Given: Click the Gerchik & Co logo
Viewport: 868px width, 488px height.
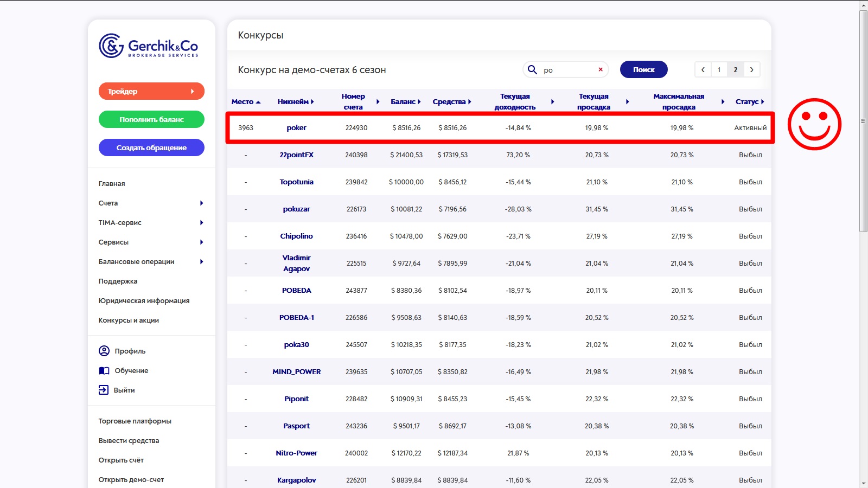Looking at the screenshot, I should (x=148, y=46).
